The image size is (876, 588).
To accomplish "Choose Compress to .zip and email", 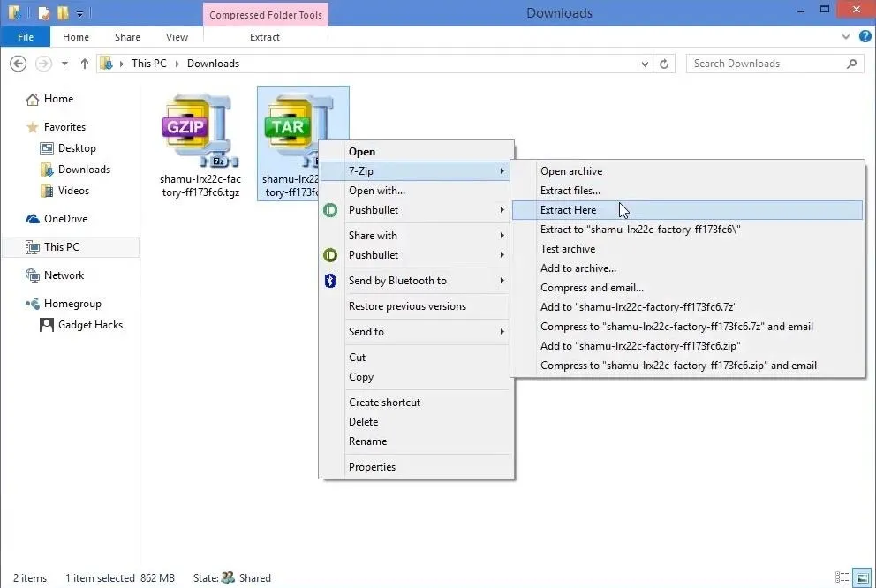I will coord(687,366).
